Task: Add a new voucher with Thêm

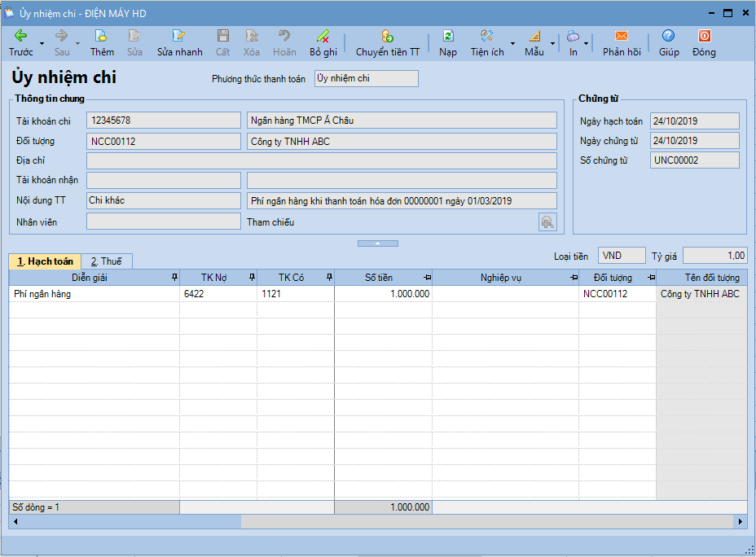Action: pos(102,43)
